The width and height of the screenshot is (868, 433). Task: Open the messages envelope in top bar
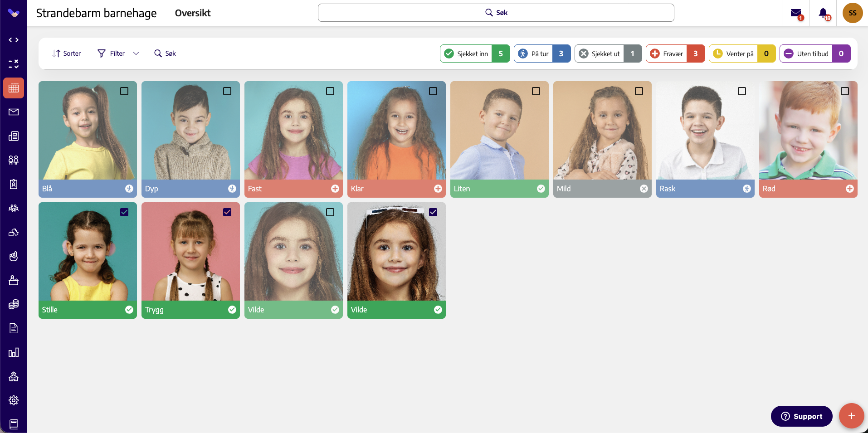click(x=796, y=13)
